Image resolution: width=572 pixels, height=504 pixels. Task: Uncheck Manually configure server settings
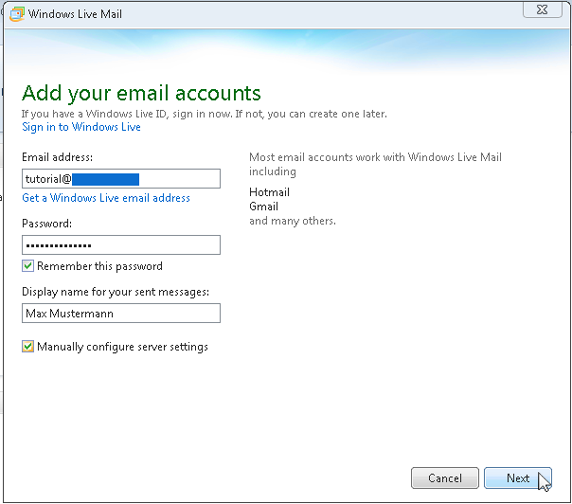[x=28, y=346]
